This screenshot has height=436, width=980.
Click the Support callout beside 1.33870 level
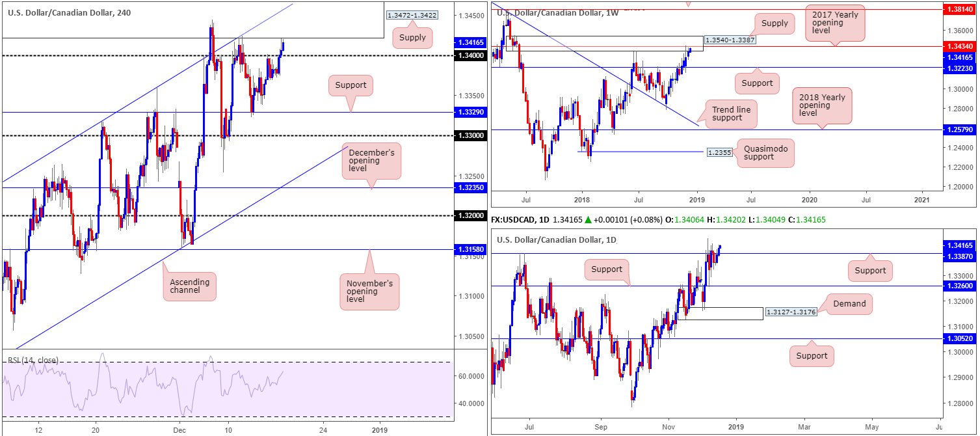870,270
